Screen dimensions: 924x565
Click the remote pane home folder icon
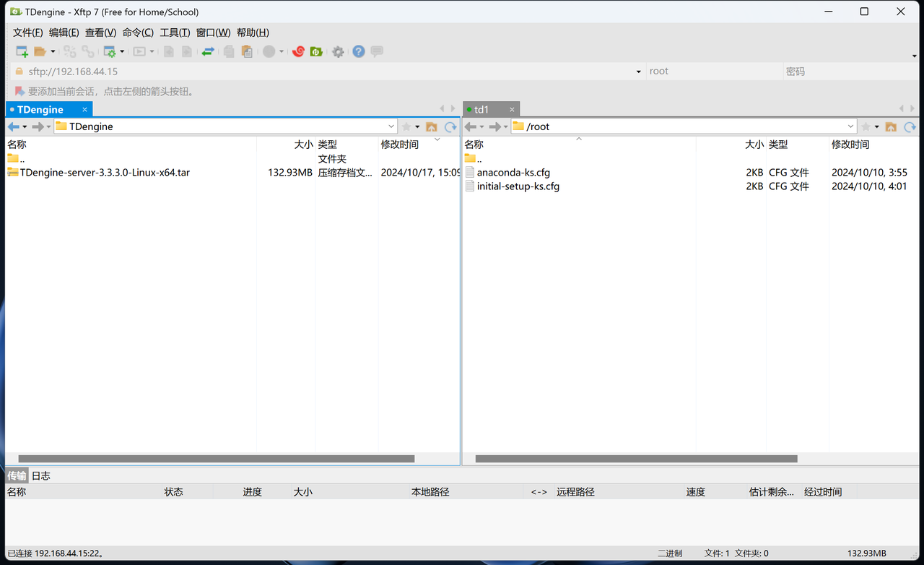tap(891, 126)
